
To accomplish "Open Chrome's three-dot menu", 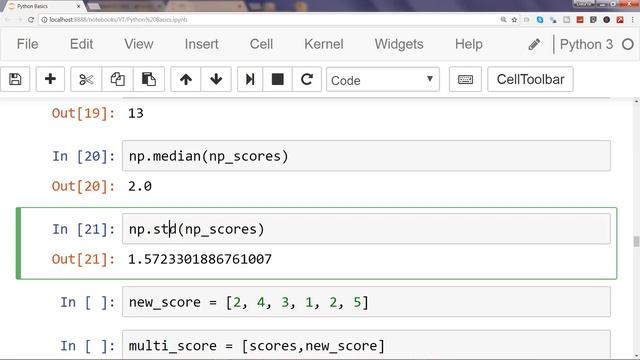I will 633,20.
